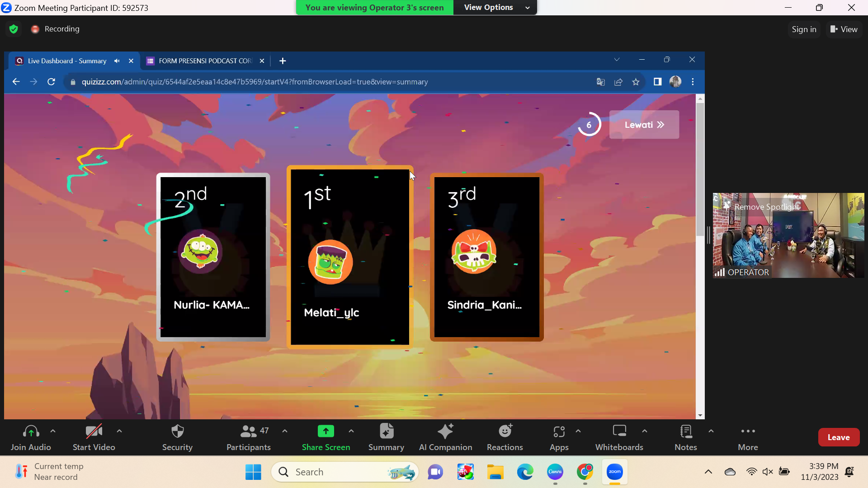
Task: Click the Summary icon in the Zoom toolbar
Action: (x=386, y=432)
